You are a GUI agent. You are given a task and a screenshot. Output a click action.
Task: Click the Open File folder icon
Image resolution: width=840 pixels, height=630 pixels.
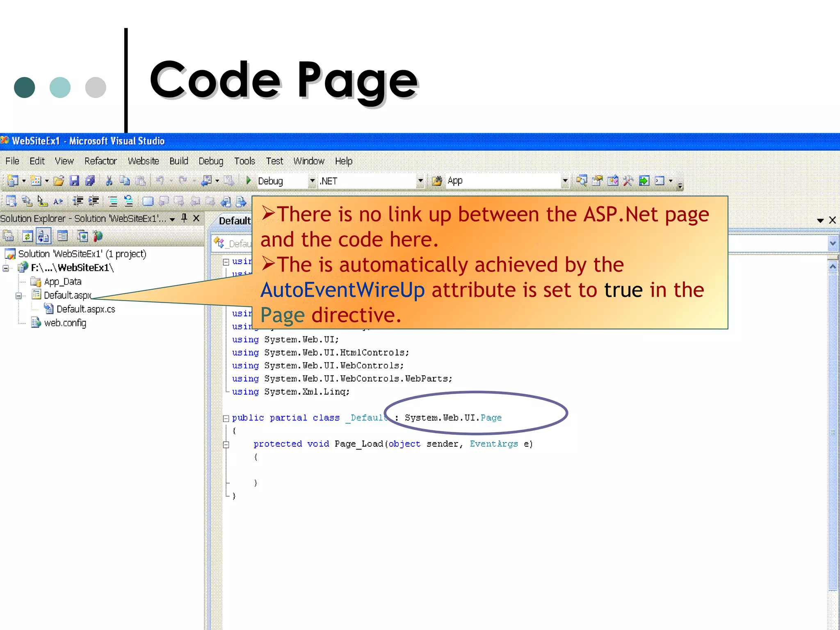tap(59, 181)
